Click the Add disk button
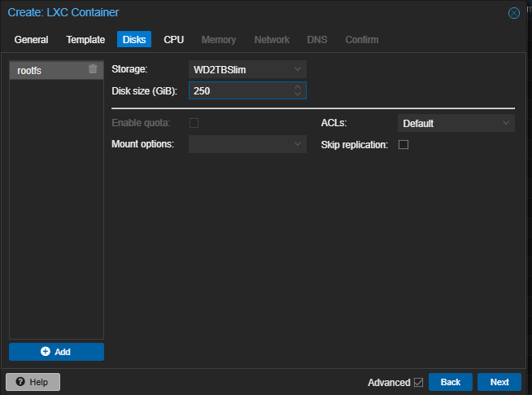Image resolution: width=532 pixels, height=395 pixels. (56, 352)
